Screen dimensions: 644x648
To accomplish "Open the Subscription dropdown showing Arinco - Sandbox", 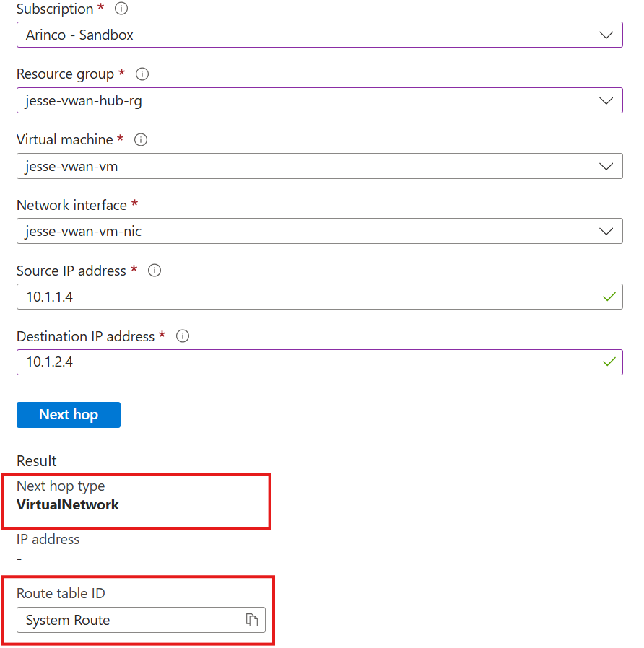I will [x=319, y=35].
